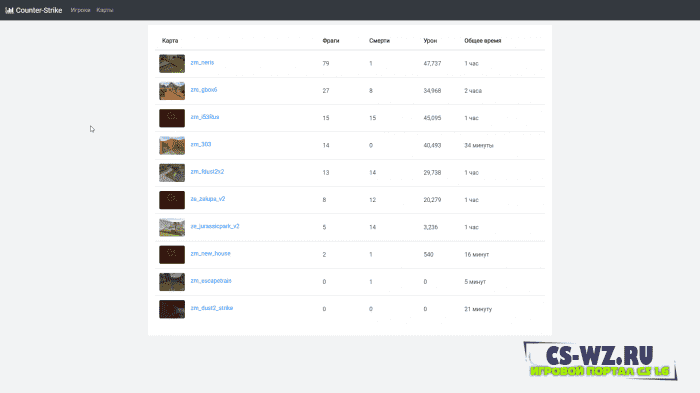Click the Фраги column header

coord(331,41)
